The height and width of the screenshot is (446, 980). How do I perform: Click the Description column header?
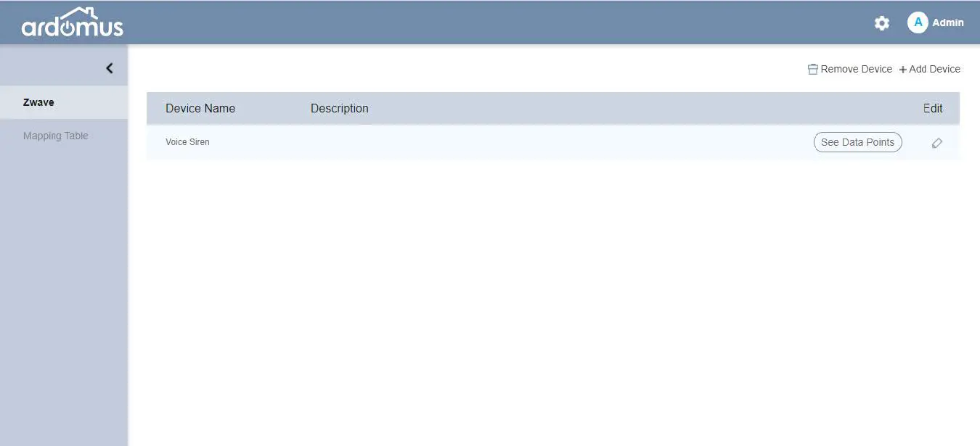340,108
